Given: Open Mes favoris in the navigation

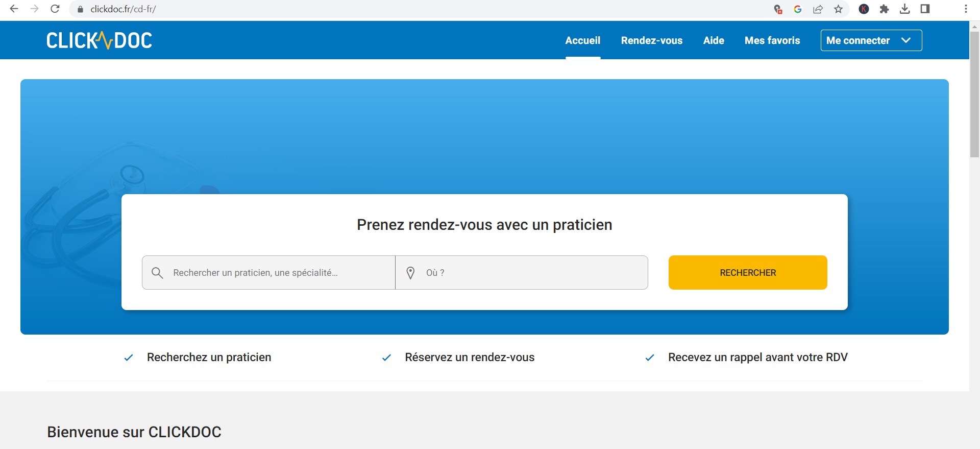Looking at the screenshot, I should [772, 40].
